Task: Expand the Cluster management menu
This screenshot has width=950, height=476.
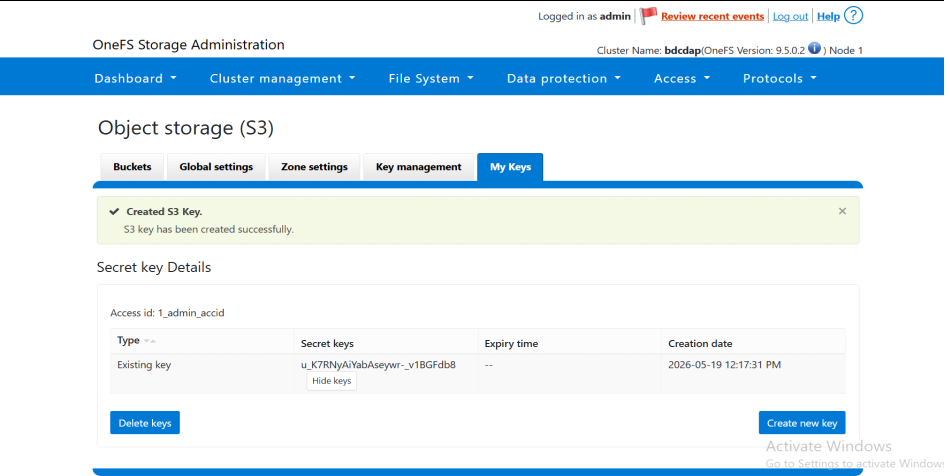Action: [x=282, y=78]
